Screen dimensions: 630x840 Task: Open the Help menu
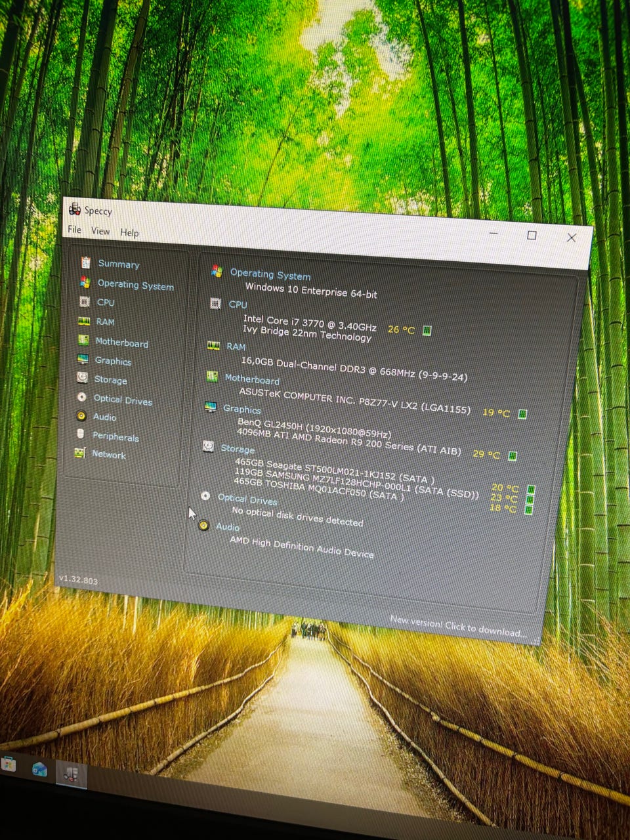pyautogui.click(x=129, y=232)
